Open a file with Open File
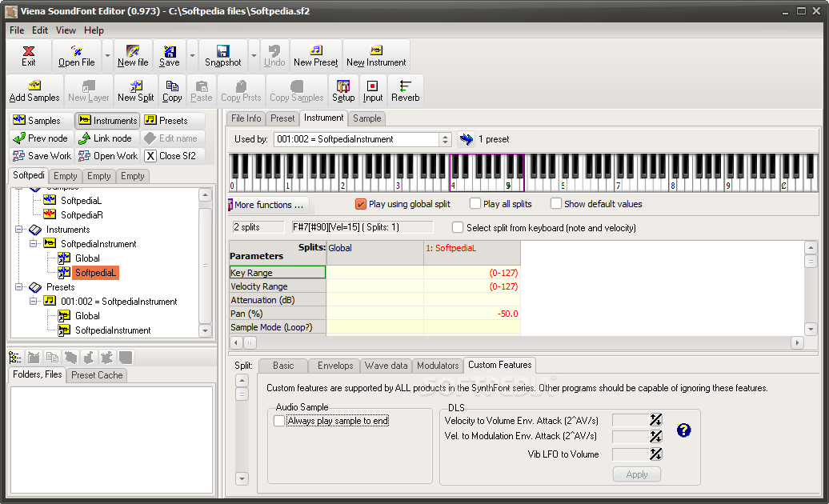The height and width of the screenshot is (504, 829). 77,56
